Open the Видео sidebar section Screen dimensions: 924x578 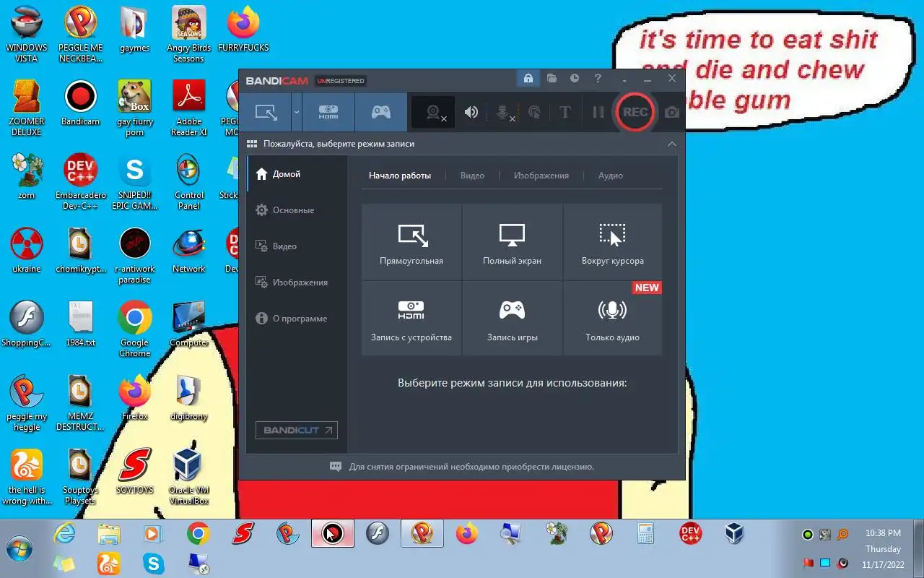point(297,246)
